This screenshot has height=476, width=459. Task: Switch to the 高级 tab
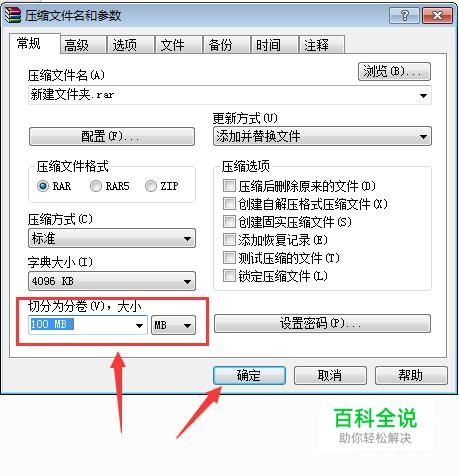coord(77,45)
